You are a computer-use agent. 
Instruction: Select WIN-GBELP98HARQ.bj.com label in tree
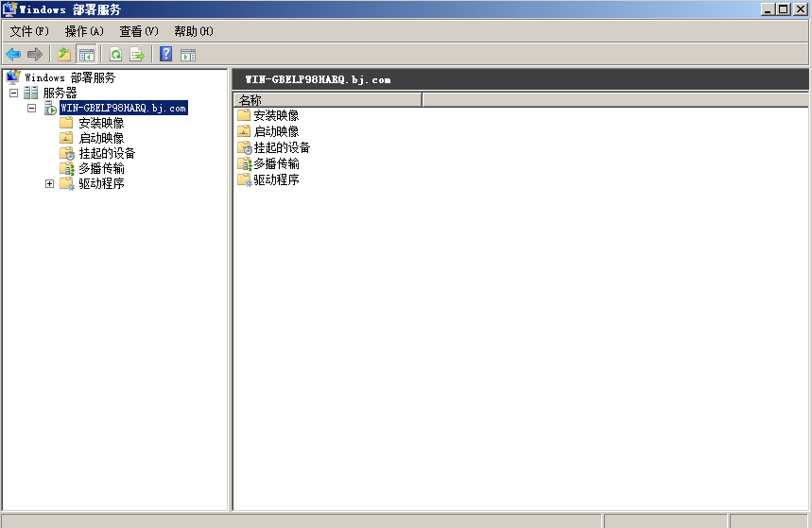click(123, 108)
